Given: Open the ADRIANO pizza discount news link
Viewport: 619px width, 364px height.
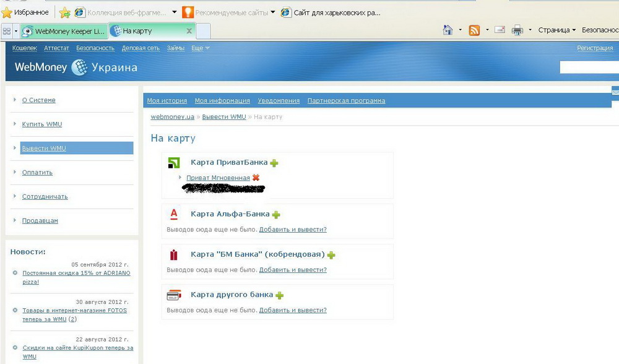Looking at the screenshot, I should coord(76,277).
